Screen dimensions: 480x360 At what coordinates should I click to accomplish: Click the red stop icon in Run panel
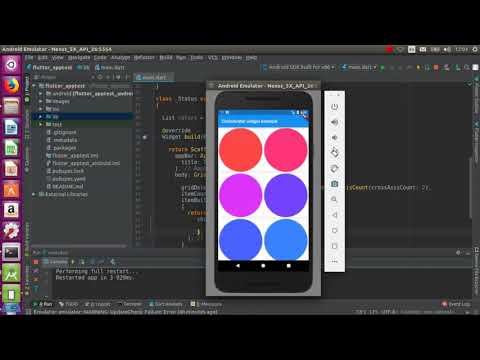36,262
